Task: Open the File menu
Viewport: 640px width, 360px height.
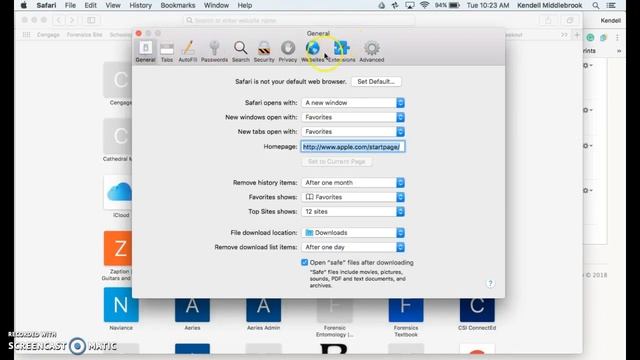Action: tap(70, 5)
